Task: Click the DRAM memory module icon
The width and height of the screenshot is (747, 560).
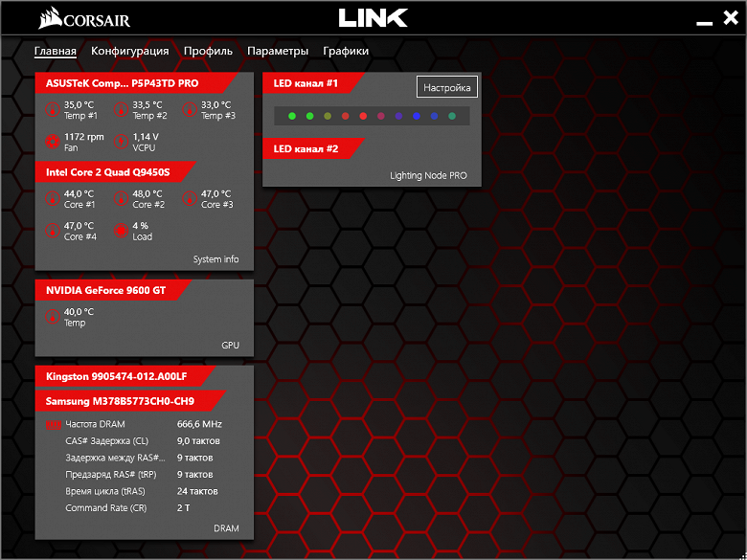Action: point(54,424)
